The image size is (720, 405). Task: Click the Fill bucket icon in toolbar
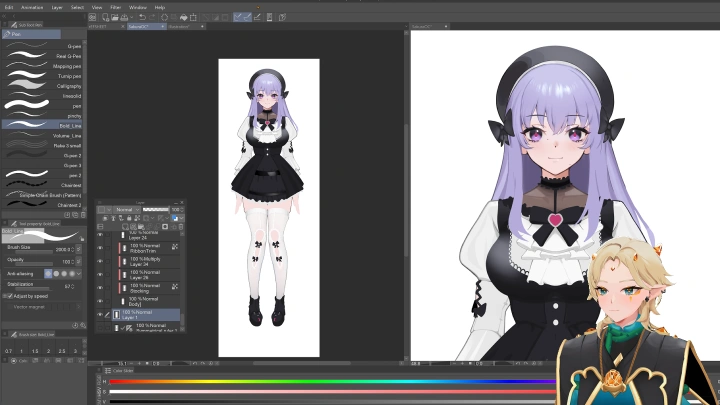point(184,17)
